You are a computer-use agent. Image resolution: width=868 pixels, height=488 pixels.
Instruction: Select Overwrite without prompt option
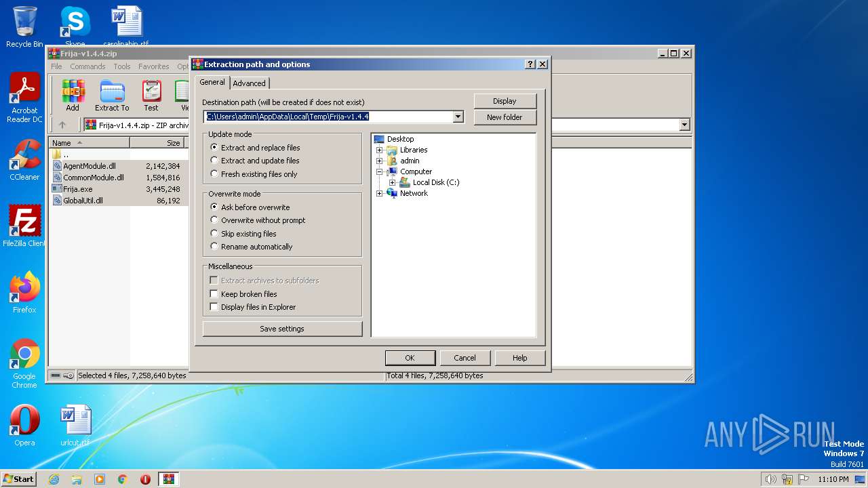258,220
